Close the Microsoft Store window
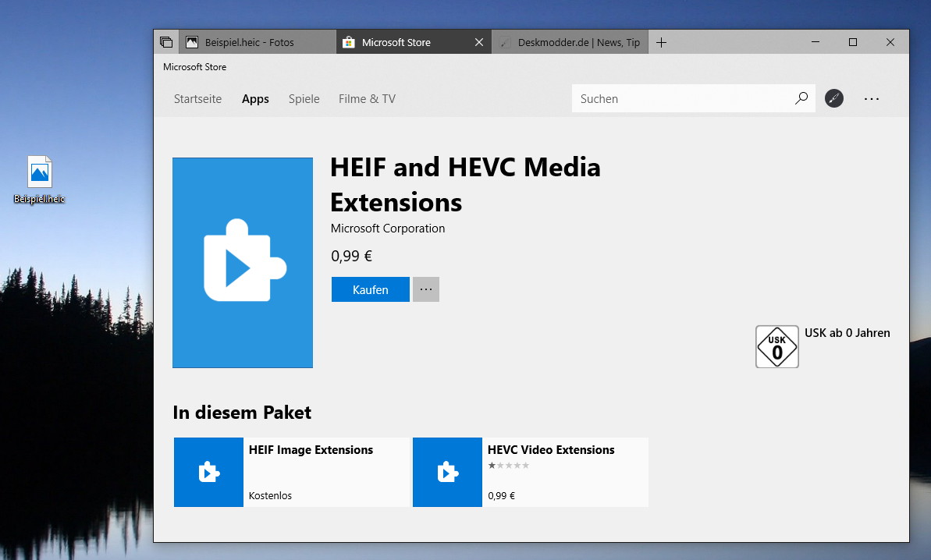 (890, 42)
